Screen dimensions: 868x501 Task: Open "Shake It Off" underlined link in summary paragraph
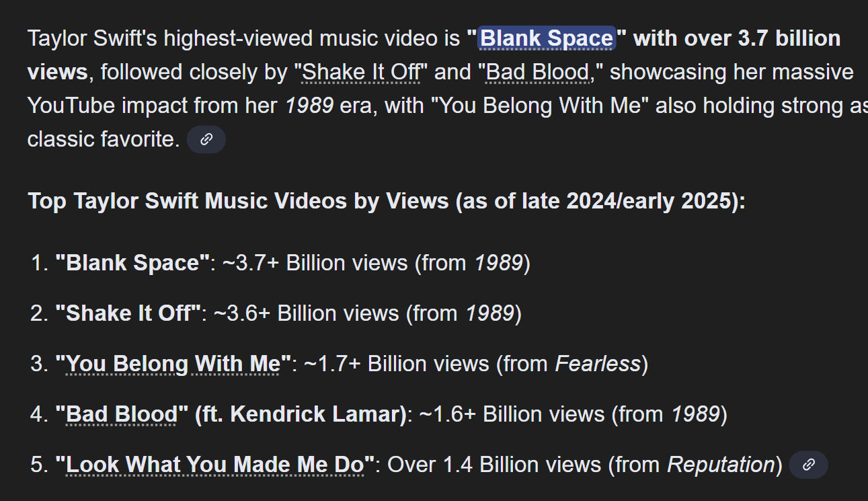[361, 72]
